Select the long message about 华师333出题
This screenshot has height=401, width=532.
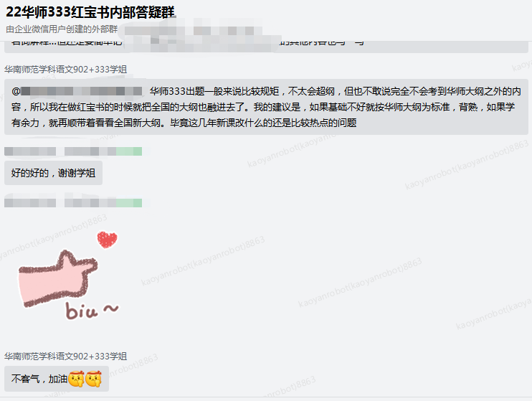[266, 107]
